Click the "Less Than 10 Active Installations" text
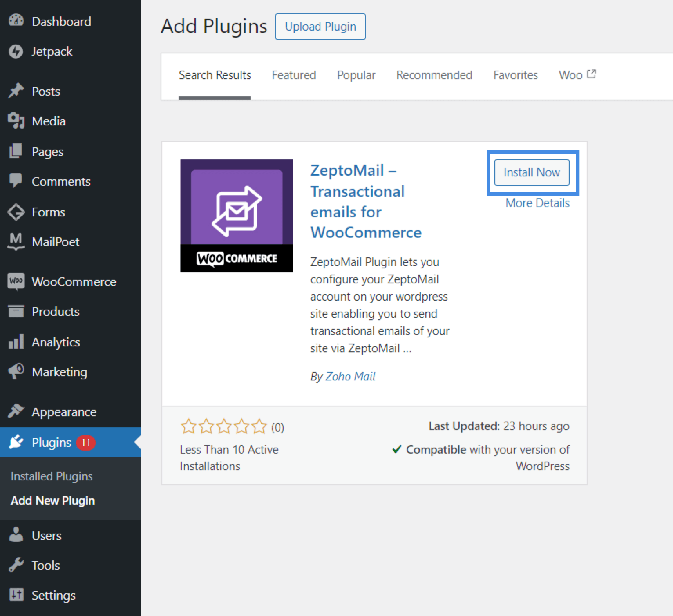The height and width of the screenshot is (616, 673). click(229, 458)
